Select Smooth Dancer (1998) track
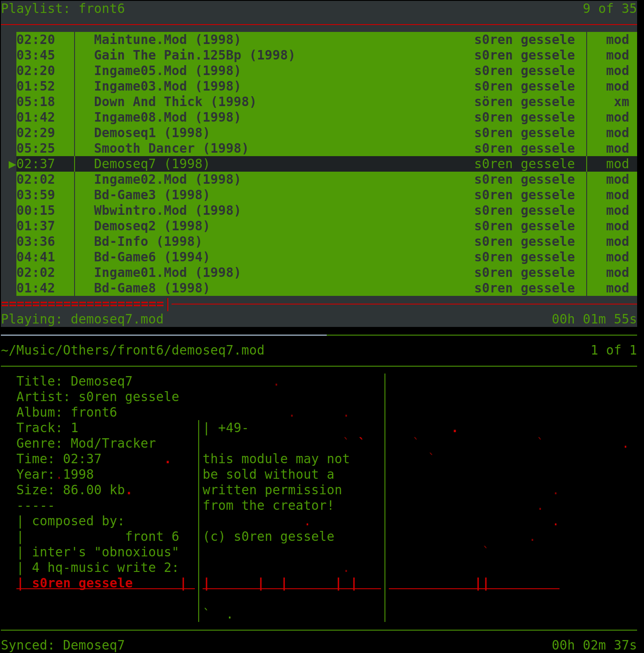Screen dimensions: 644x653 pyautogui.click(x=171, y=148)
